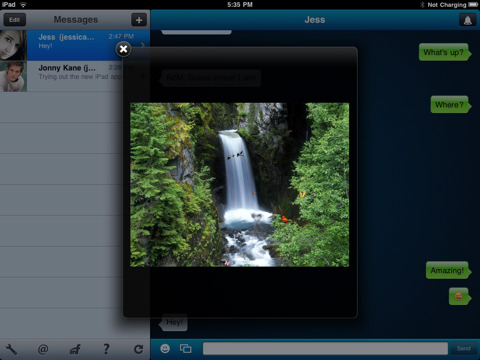Open the Jonny Kane conversation
The width and height of the screenshot is (480, 360).
pos(75,76)
